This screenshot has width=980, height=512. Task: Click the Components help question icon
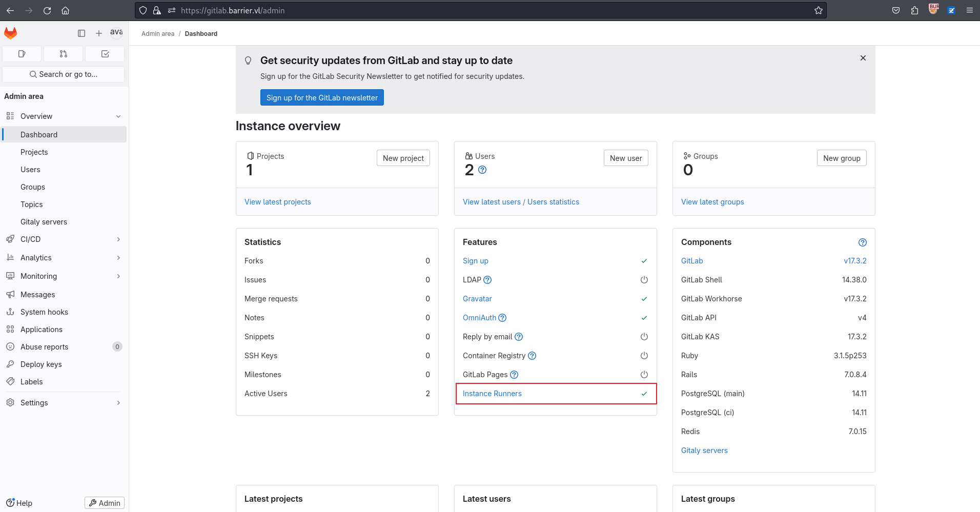(862, 242)
